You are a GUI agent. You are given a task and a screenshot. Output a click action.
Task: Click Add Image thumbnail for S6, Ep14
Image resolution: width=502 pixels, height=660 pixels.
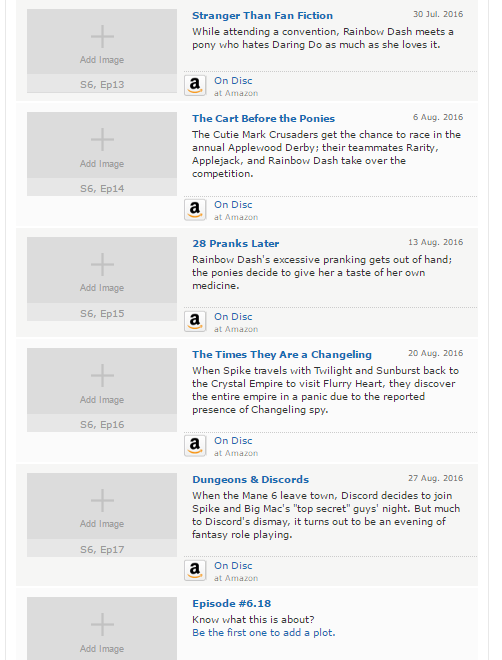[x=102, y=145]
